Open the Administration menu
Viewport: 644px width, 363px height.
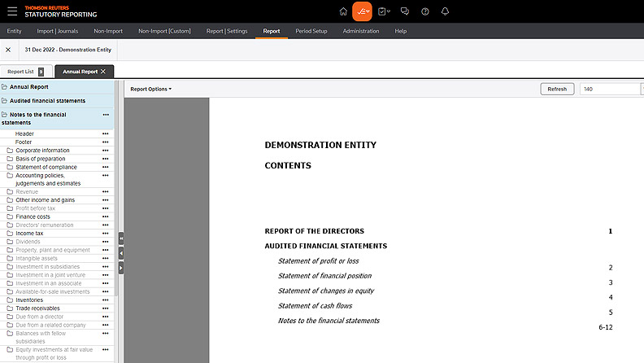360,31
